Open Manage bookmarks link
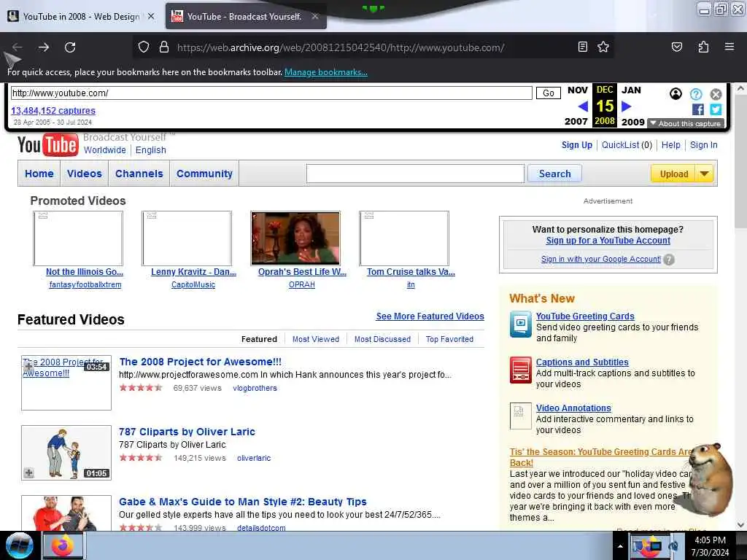Screen dimensions: 747x560 click(x=326, y=72)
